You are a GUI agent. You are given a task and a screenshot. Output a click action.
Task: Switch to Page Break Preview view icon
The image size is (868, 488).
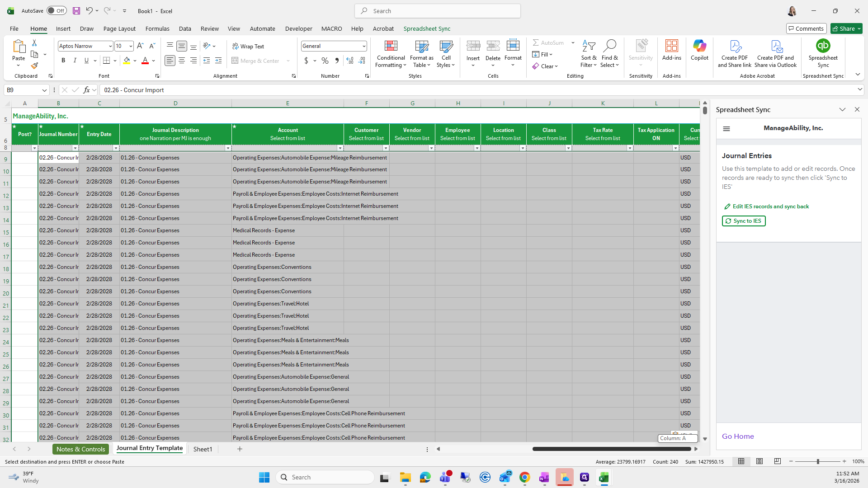click(777, 461)
